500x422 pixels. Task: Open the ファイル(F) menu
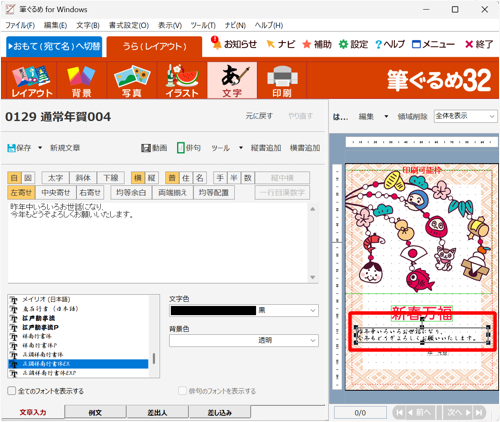20,25
